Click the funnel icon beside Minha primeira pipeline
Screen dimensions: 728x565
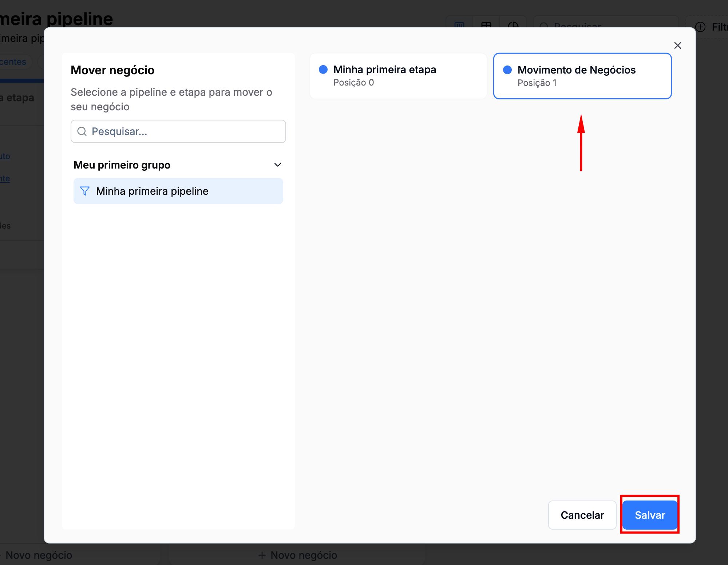click(x=84, y=191)
